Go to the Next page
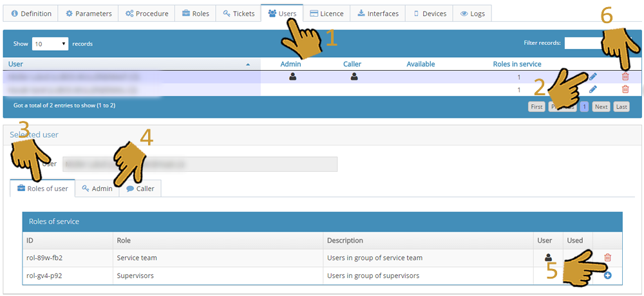The height and width of the screenshot is (296, 644). coord(601,107)
